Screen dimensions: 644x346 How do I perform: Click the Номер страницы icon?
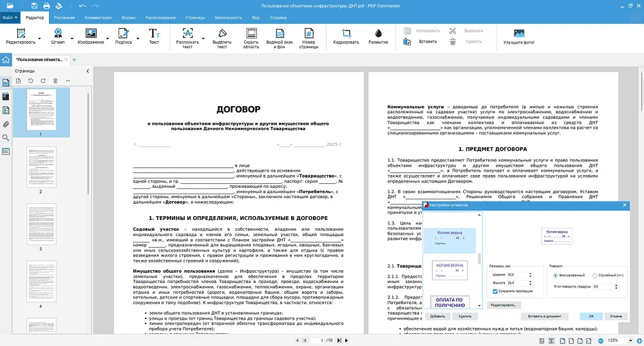pos(308,33)
